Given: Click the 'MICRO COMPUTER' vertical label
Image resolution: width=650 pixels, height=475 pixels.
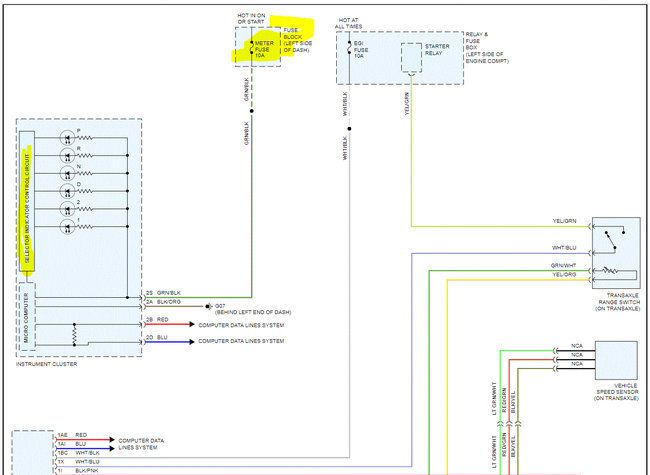Looking at the screenshot, I should coord(26,317).
